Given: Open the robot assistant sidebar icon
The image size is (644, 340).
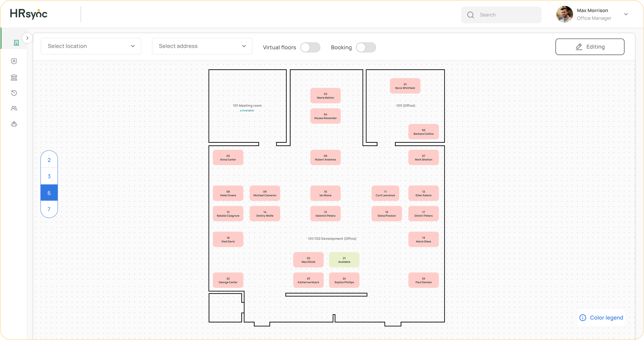Looking at the screenshot, I should pyautogui.click(x=14, y=124).
